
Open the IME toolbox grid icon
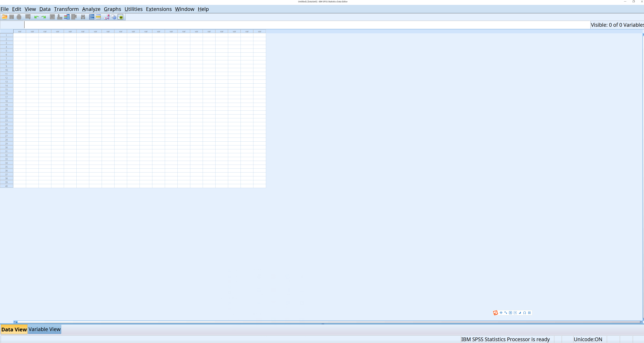click(x=530, y=313)
